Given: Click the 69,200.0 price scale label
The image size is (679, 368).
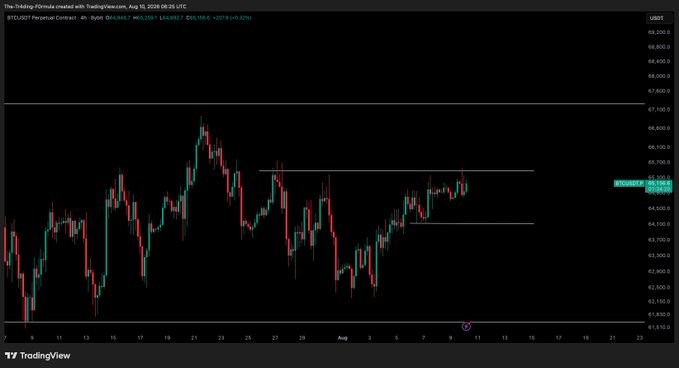Looking at the screenshot, I should pos(659,32).
